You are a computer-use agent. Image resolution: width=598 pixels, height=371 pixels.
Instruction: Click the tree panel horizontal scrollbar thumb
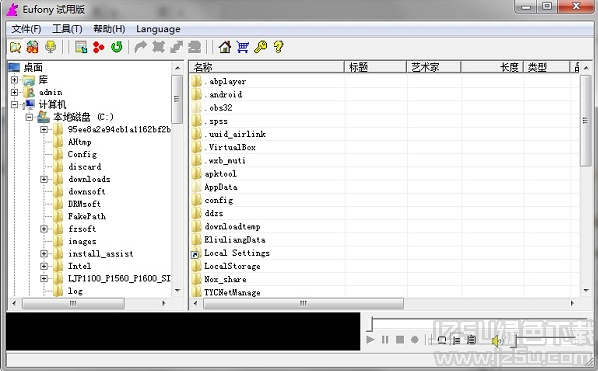pyautogui.click(x=73, y=304)
